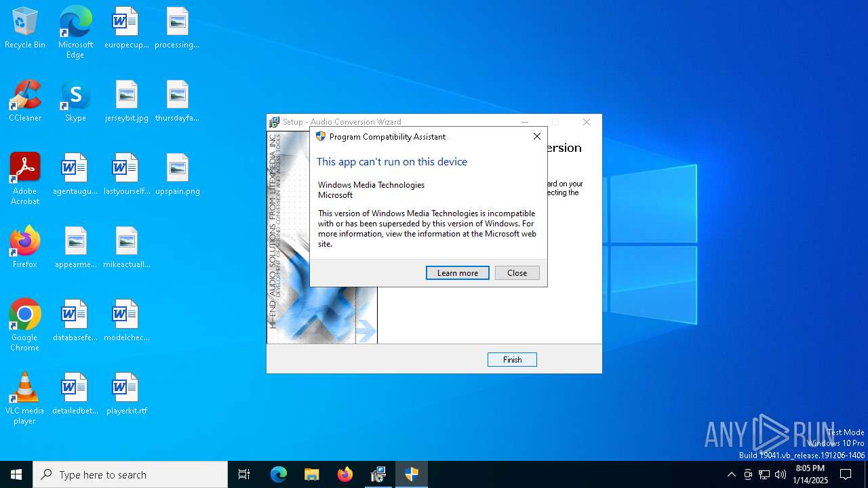Open the network status tray icon

[764, 474]
